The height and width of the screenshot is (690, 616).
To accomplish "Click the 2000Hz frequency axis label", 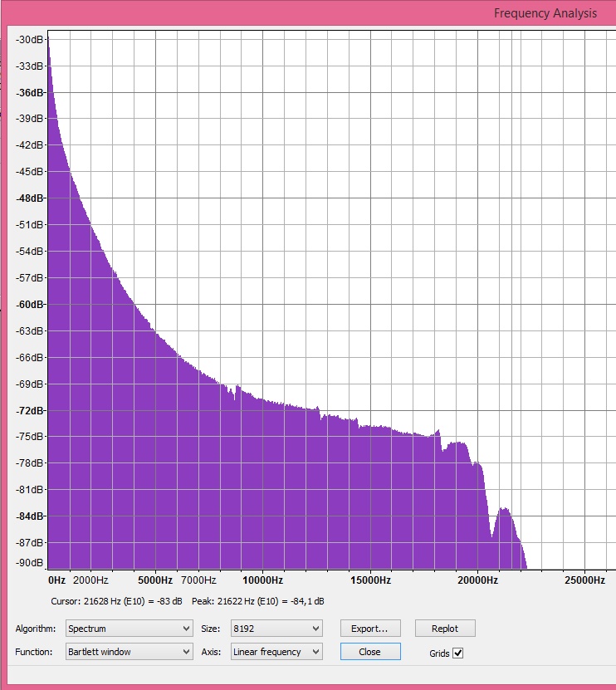I will pyautogui.click(x=90, y=580).
